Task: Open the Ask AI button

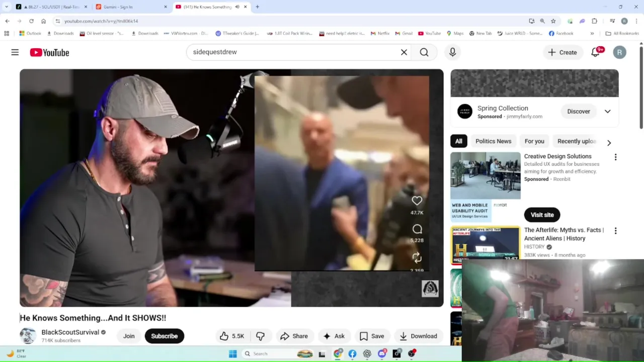Action: pyautogui.click(x=334, y=336)
